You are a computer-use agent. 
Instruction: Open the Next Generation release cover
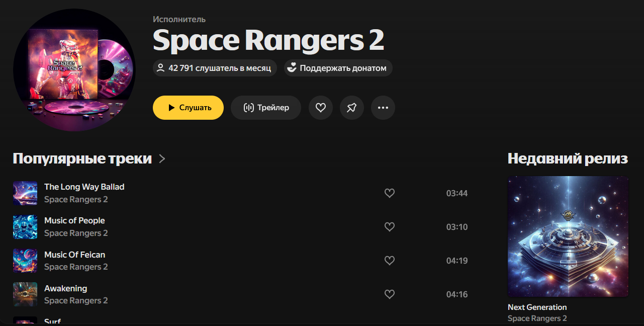coord(568,236)
